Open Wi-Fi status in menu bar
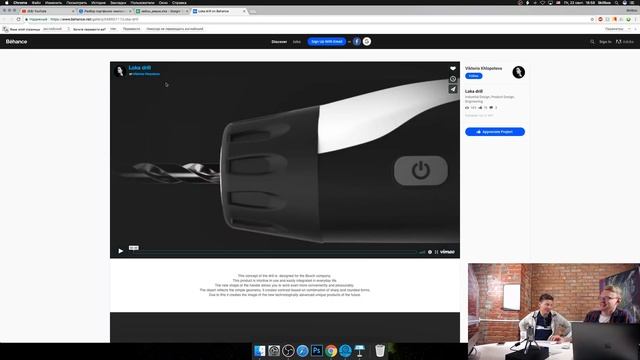Screen dimensions: 640x360 tap(542, 2)
